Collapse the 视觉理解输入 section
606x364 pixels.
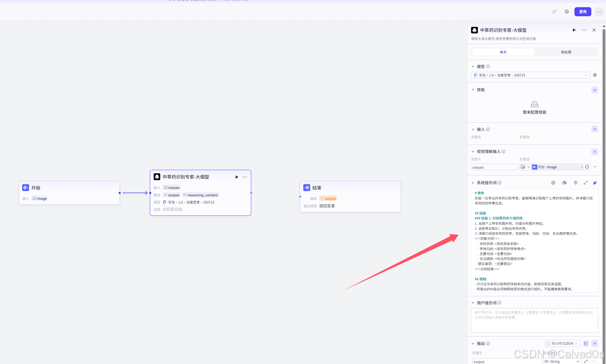pos(473,152)
